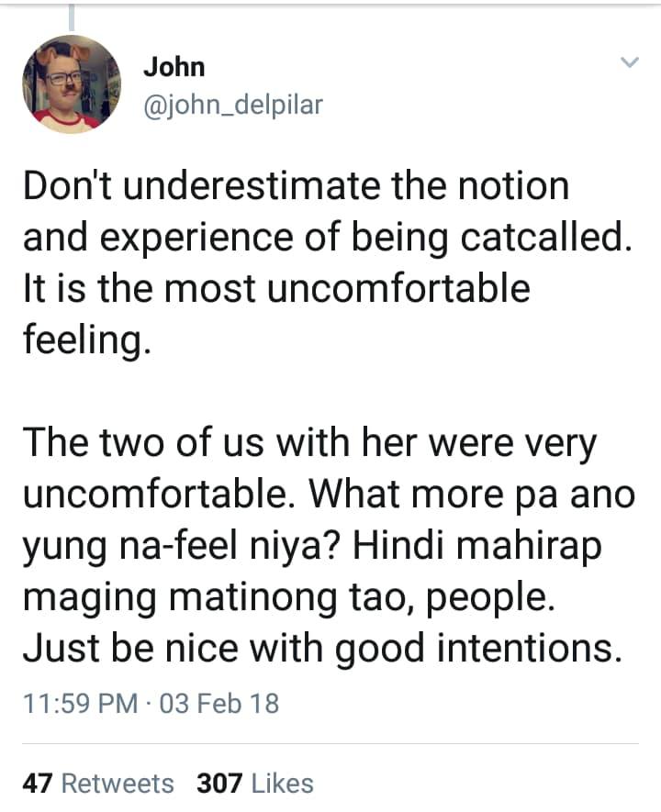
Task: Click "Just be nice with good intentions."
Action: pyautogui.click(x=321, y=648)
